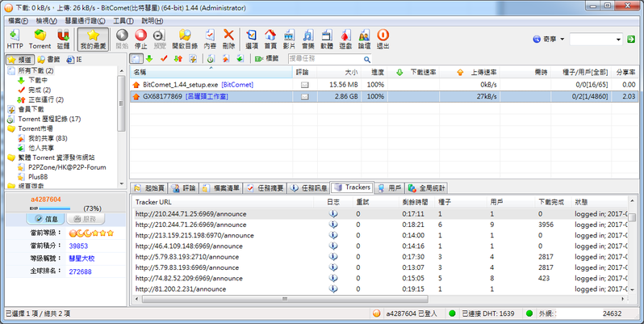Click the 遊戲 games icon
Image resolution: width=644 pixels, height=324 pixels.
coord(345,40)
